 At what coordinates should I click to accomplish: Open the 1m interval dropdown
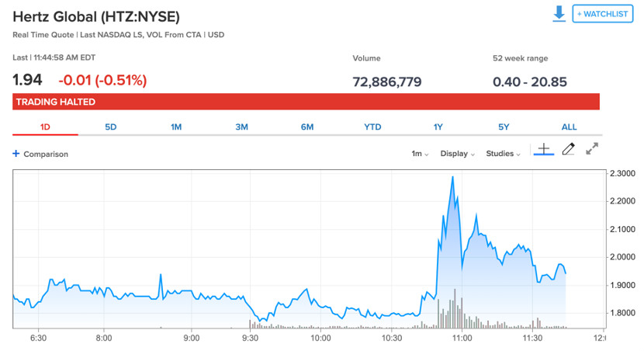[420, 154]
